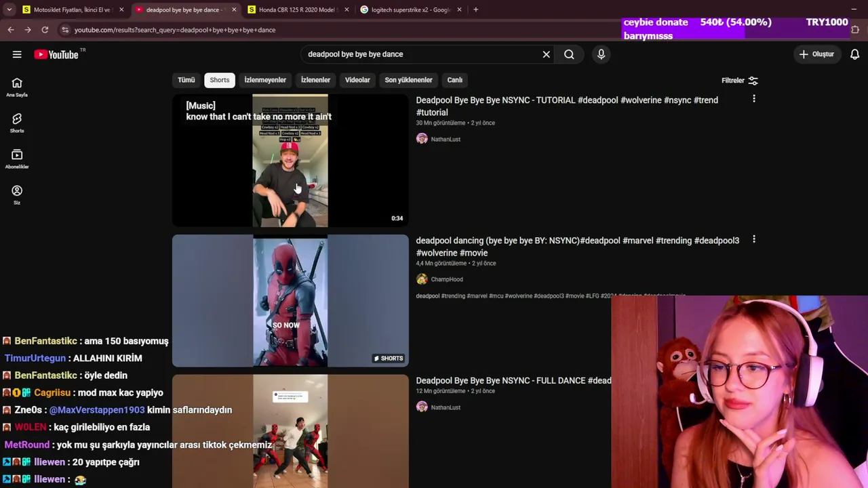View site information icon in address bar
This screenshot has width=868, height=488.
coord(65,30)
